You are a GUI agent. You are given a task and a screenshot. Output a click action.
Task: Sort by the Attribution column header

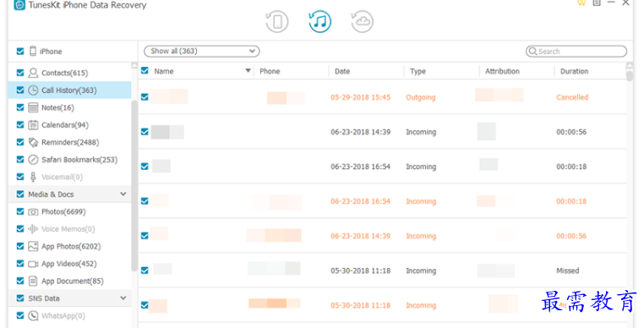(x=502, y=71)
